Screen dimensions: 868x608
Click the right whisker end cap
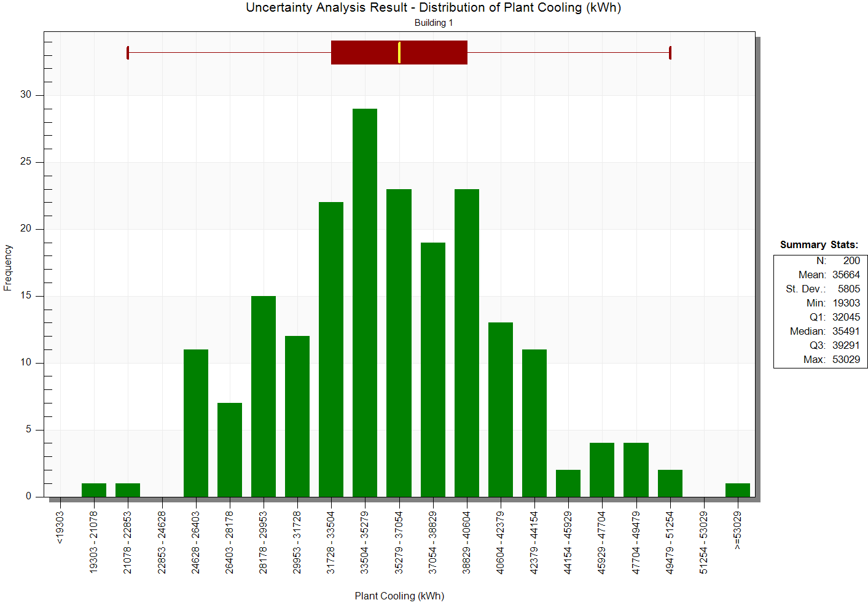pyautogui.click(x=670, y=53)
